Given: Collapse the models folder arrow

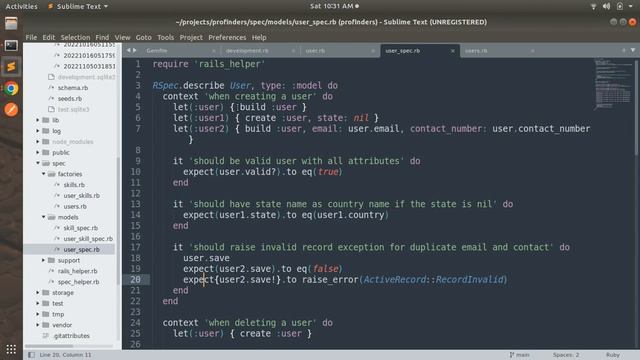Looking at the screenshot, I should click(x=43, y=217).
